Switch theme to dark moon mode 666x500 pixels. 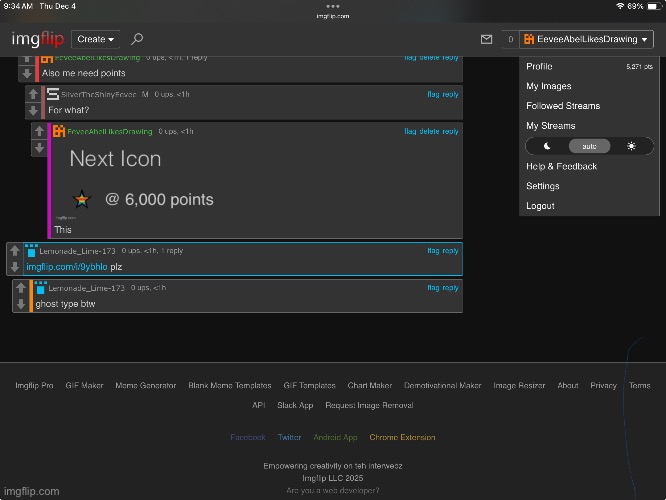(547, 146)
